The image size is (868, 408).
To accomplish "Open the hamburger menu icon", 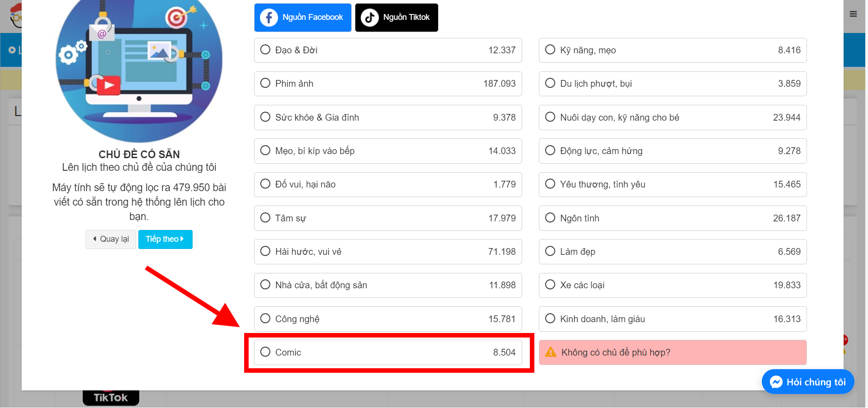I will (853, 14).
